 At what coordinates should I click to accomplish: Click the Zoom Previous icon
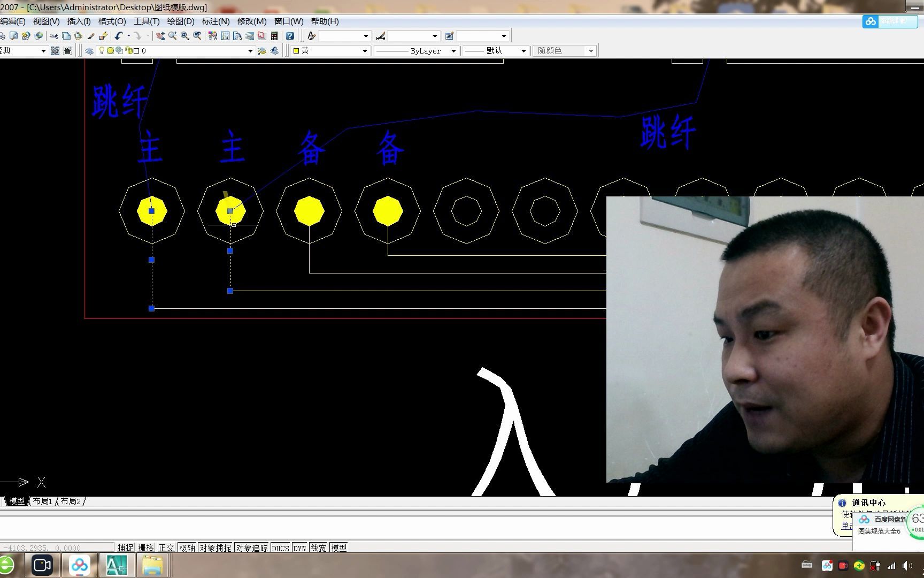click(x=197, y=36)
